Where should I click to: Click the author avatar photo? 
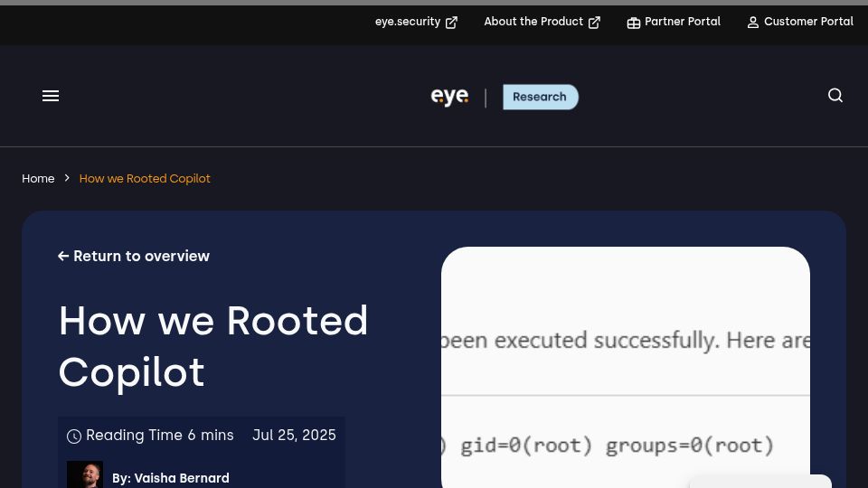(85, 474)
